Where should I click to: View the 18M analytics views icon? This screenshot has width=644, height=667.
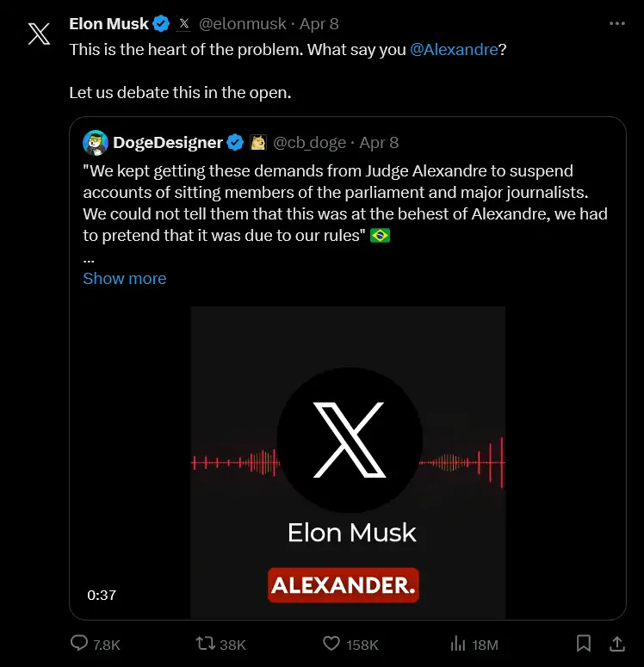click(459, 644)
